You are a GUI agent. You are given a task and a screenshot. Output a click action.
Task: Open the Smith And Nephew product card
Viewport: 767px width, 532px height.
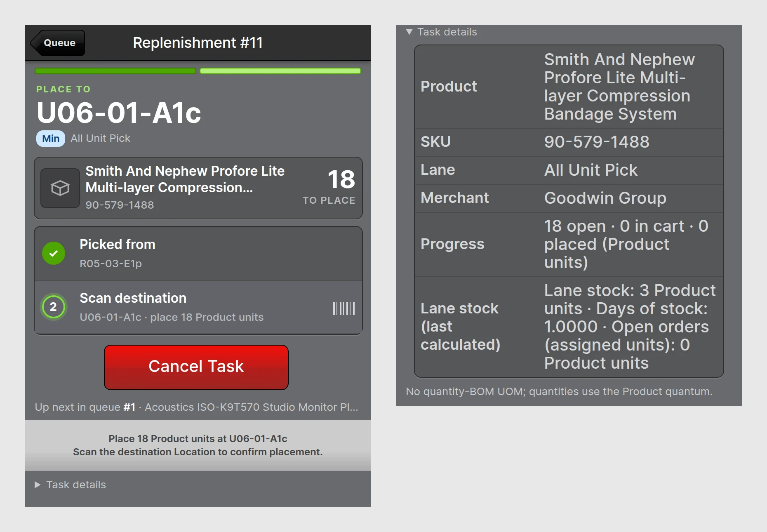pyautogui.click(x=198, y=188)
